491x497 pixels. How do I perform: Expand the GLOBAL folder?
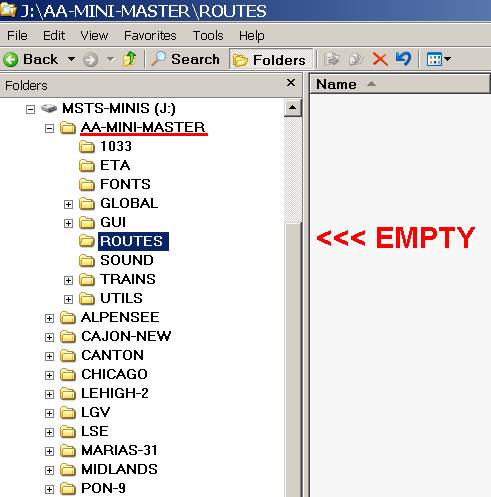tap(68, 204)
